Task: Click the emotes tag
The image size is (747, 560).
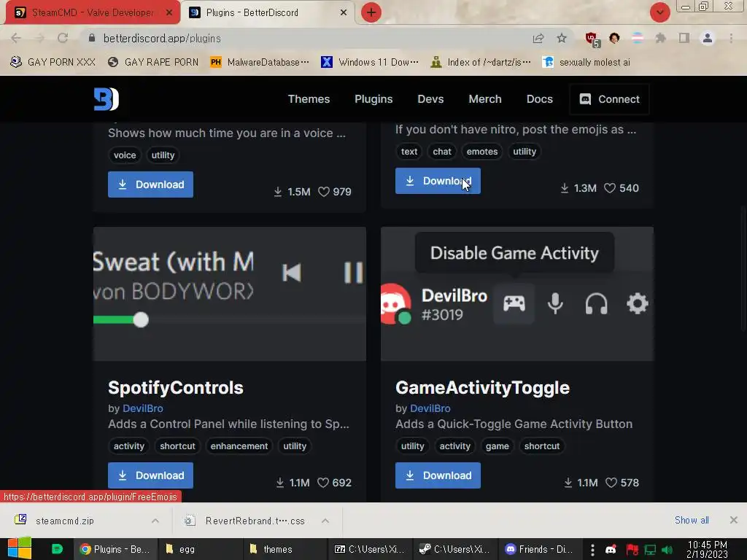Action: [x=482, y=152]
